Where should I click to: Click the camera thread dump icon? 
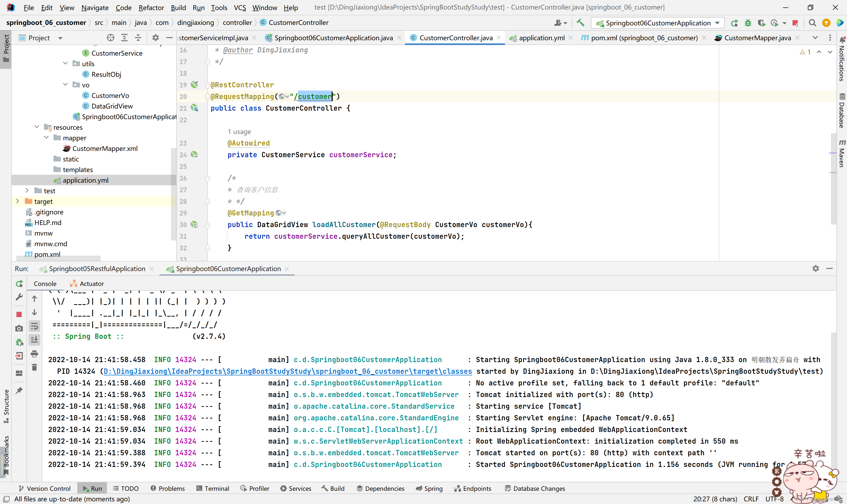(x=19, y=328)
